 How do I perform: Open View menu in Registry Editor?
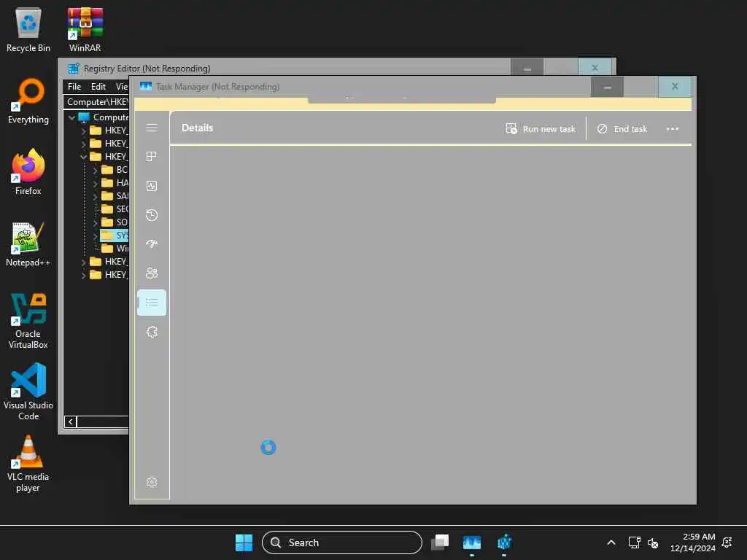(x=122, y=87)
